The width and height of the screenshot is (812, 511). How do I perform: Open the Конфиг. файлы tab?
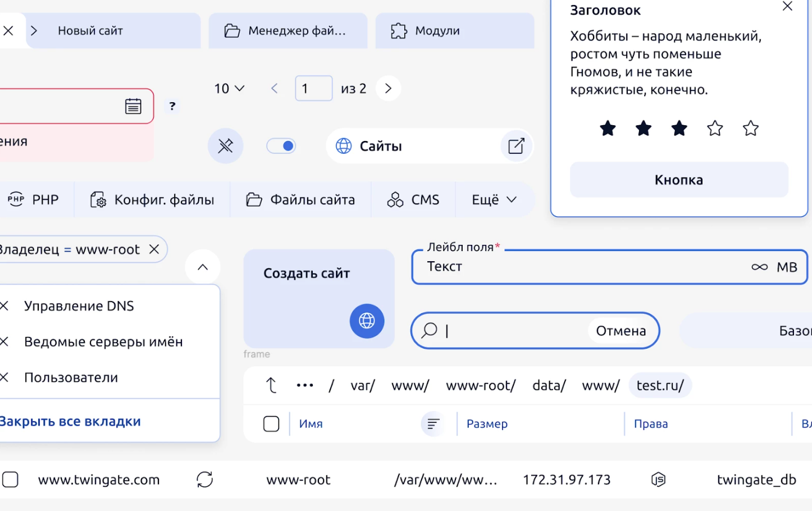[152, 200]
